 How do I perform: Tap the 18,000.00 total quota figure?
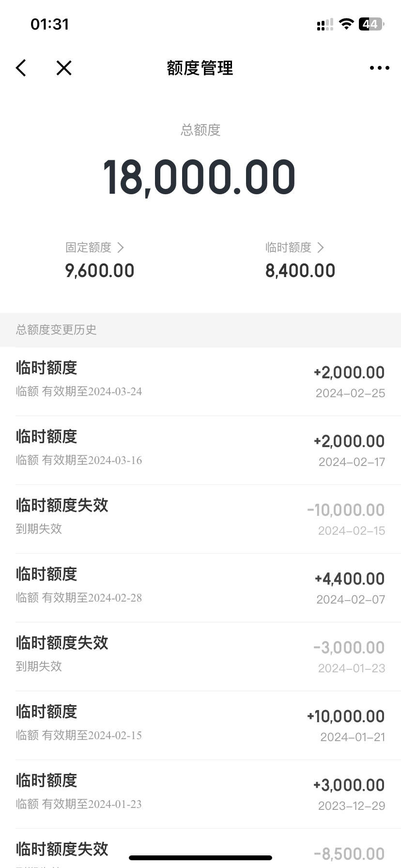coord(199,178)
